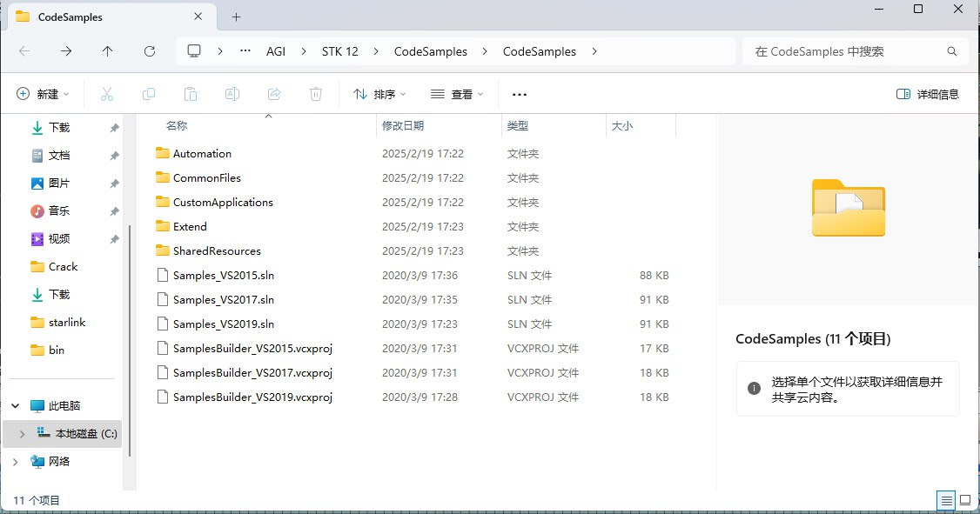The image size is (980, 514).
Task: Click the Cut scissors icon
Action: (x=107, y=94)
